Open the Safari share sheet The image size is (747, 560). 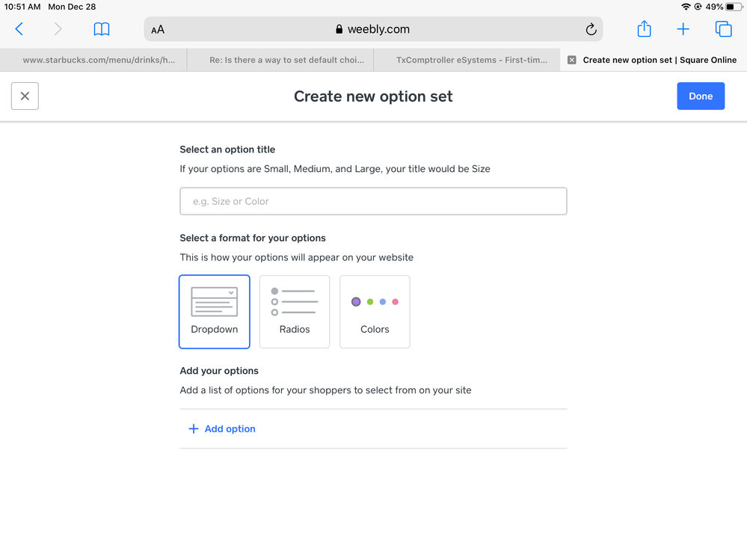pyautogui.click(x=644, y=29)
